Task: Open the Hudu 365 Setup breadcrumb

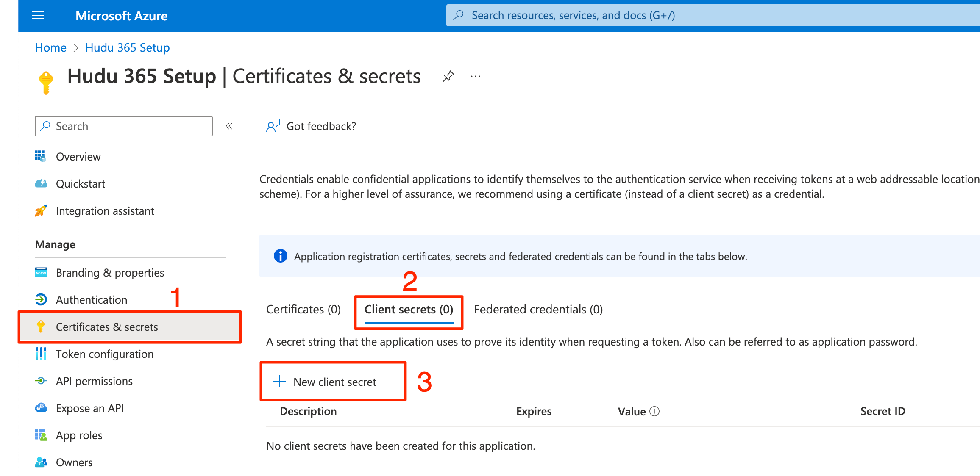Action: click(127, 47)
